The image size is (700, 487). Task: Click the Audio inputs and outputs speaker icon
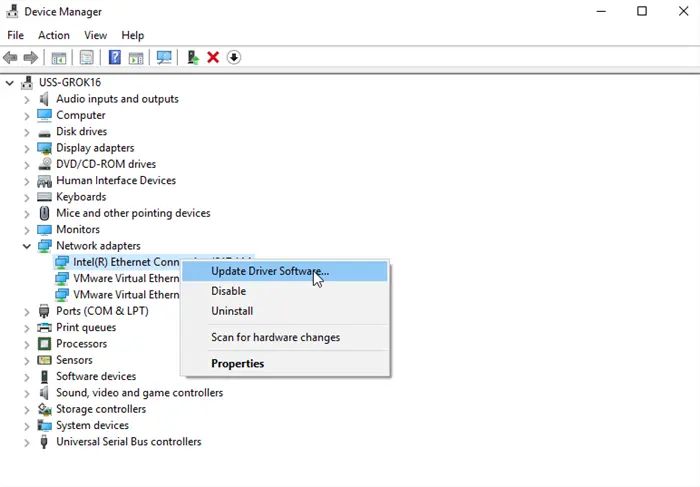[44, 99]
